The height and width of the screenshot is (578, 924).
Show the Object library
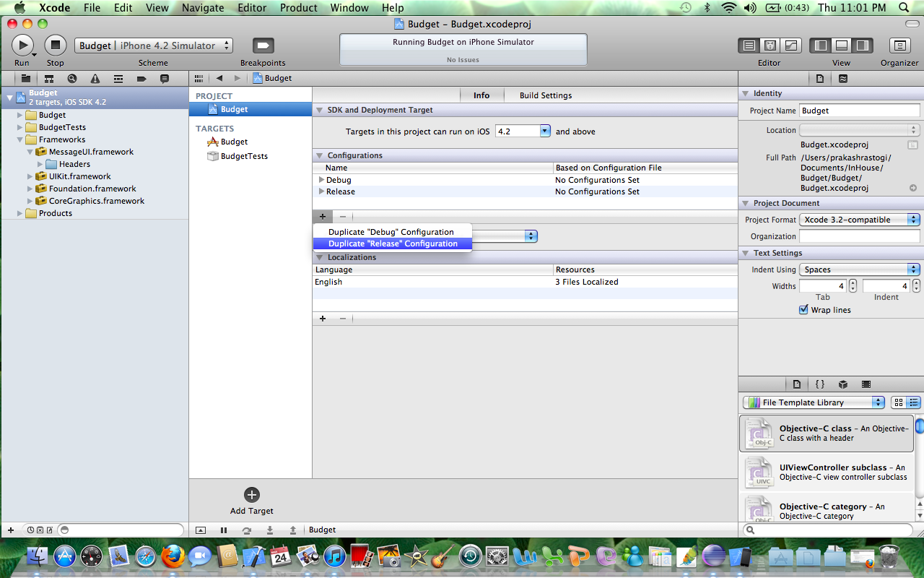coord(843,384)
